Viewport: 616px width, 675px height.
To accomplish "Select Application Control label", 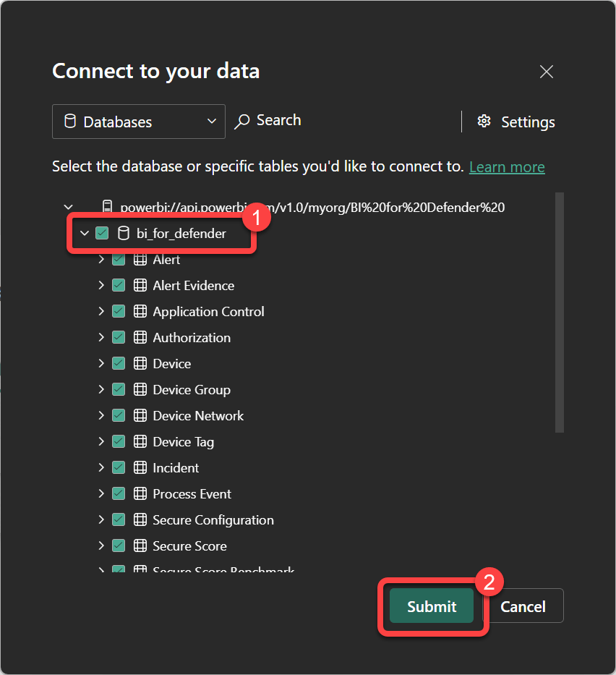I will pyautogui.click(x=209, y=312).
